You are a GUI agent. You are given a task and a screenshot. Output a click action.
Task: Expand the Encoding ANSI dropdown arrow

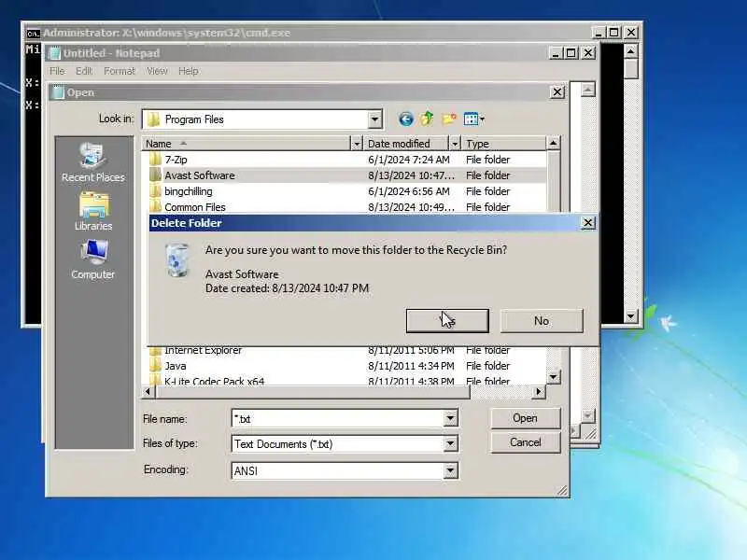click(450, 470)
